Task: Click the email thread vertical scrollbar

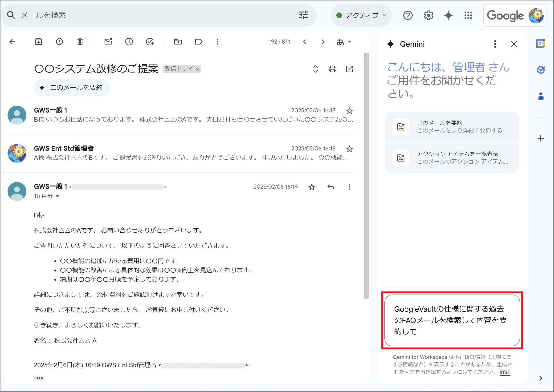Action: (367, 175)
